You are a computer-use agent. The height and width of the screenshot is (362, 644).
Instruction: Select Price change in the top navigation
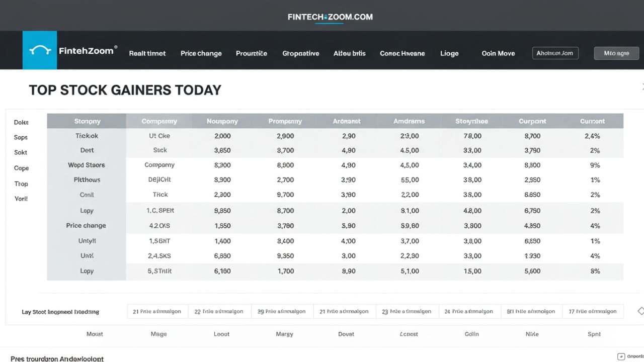pos(201,53)
